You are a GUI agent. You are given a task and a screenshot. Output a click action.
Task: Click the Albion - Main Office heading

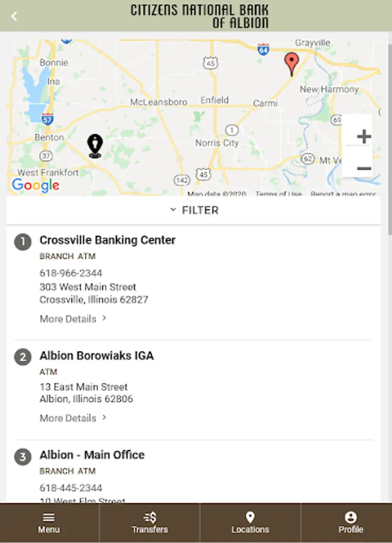tap(92, 455)
